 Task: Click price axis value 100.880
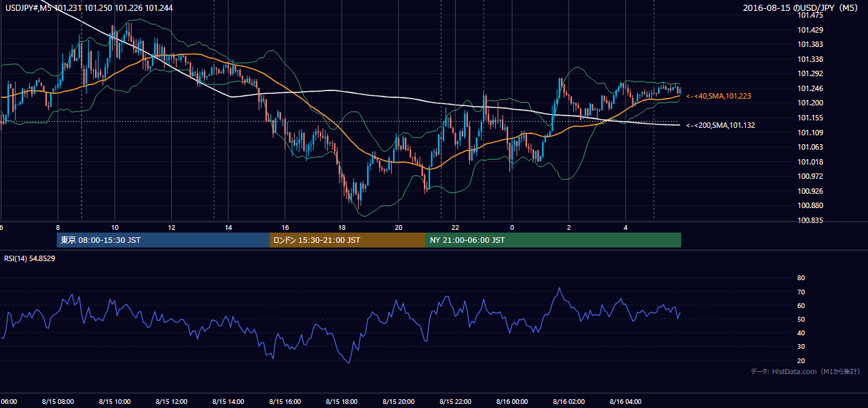click(810, 205)
